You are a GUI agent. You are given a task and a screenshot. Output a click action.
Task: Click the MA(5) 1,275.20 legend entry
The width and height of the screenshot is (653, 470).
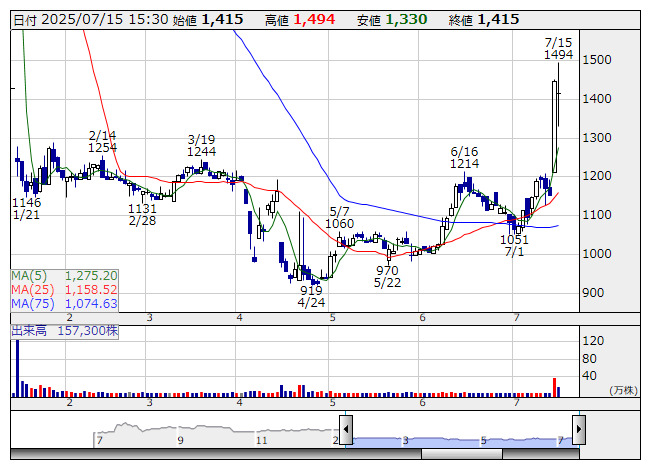(x=64, y=276)
